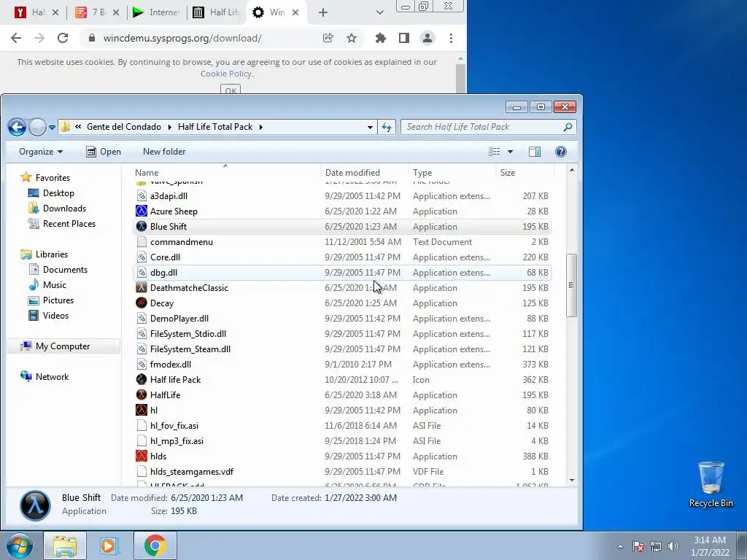Expand the Gente del Condado breadcrumb arrow
The image size is (747, 560).
[x=169, y=127]
